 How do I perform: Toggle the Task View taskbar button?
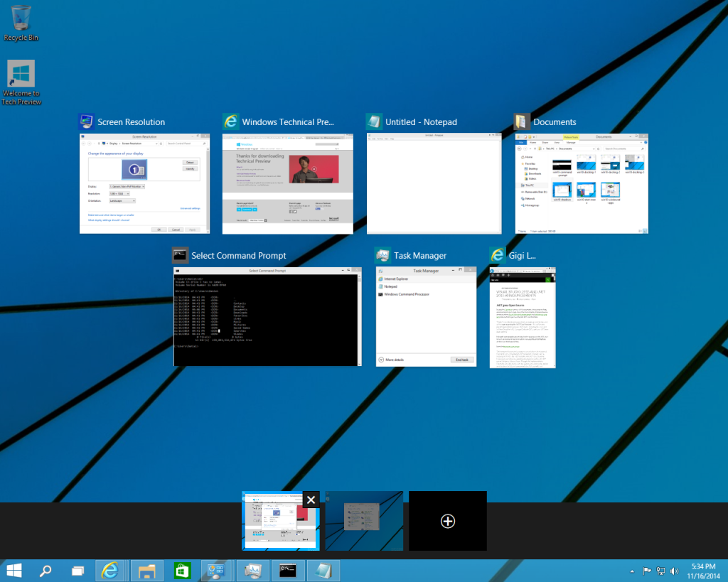point(77,571)
